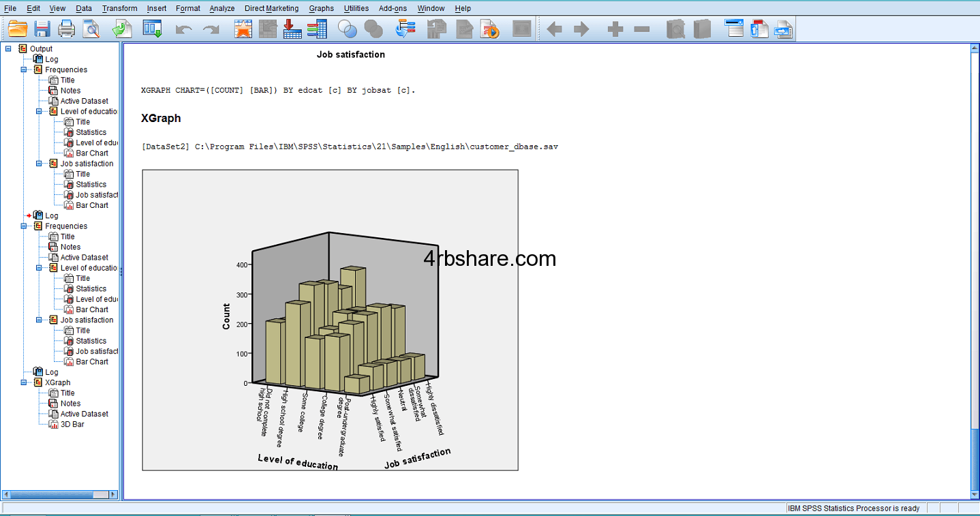Screen dimensions: 980x516
Task: Print the output using the printer icon
Action: tap(66, 29)
